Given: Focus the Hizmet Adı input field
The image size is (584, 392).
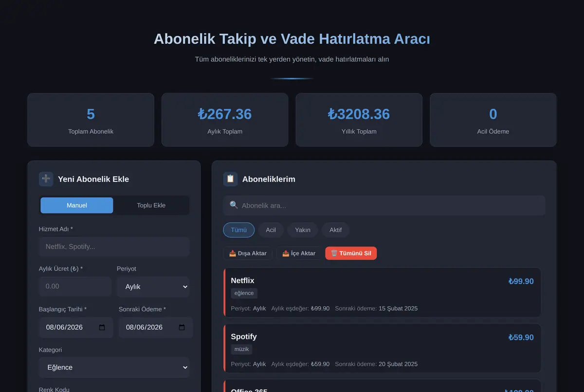Looking at the screenshot, I should (x=114, y=247).
